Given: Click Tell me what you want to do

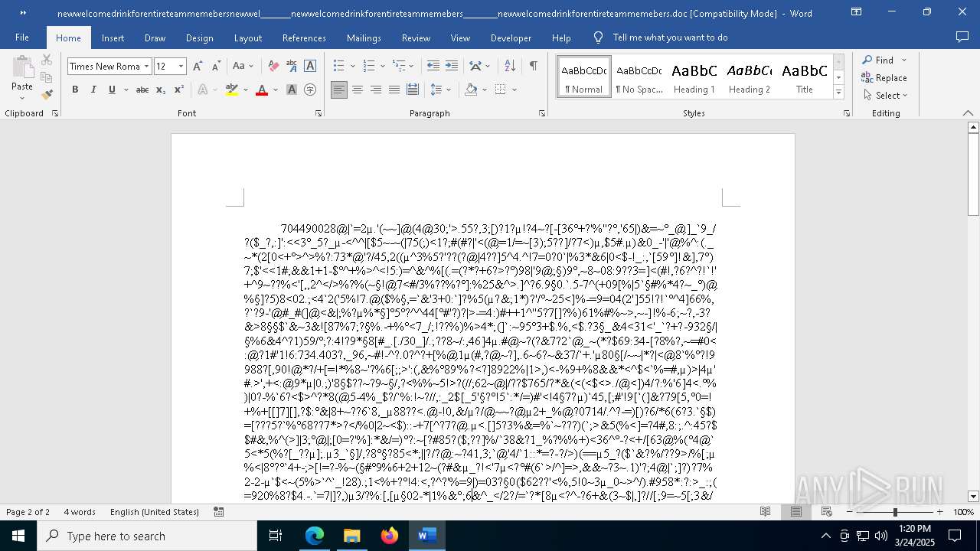Looking at the screenshot, I should [x=670, y=37].
